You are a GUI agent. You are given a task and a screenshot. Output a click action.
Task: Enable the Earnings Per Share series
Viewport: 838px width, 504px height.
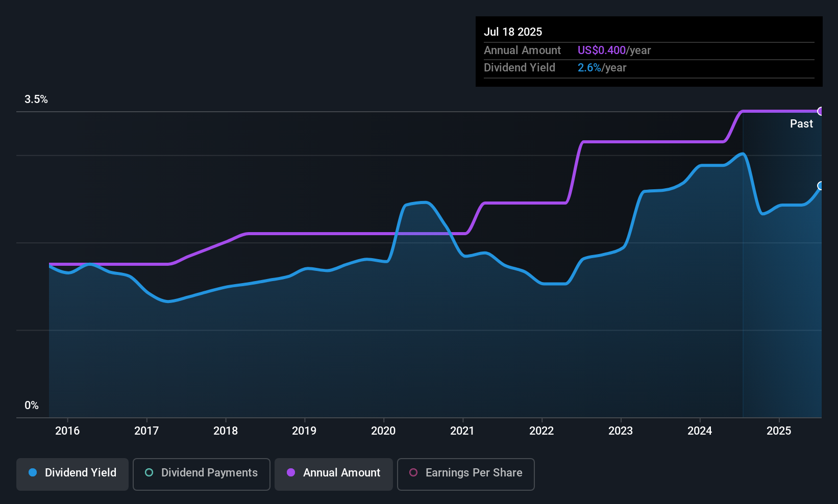pyautogui.click(x=474, y=473)
